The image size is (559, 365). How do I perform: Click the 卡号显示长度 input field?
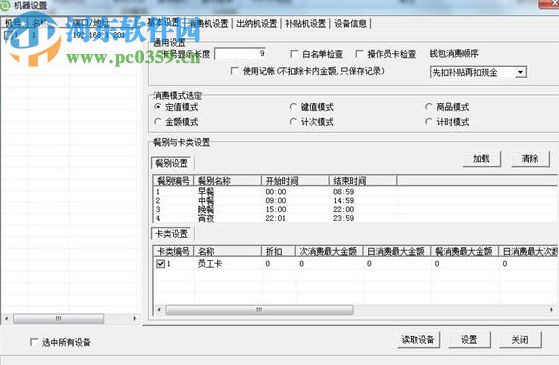(x=240, y=54)
